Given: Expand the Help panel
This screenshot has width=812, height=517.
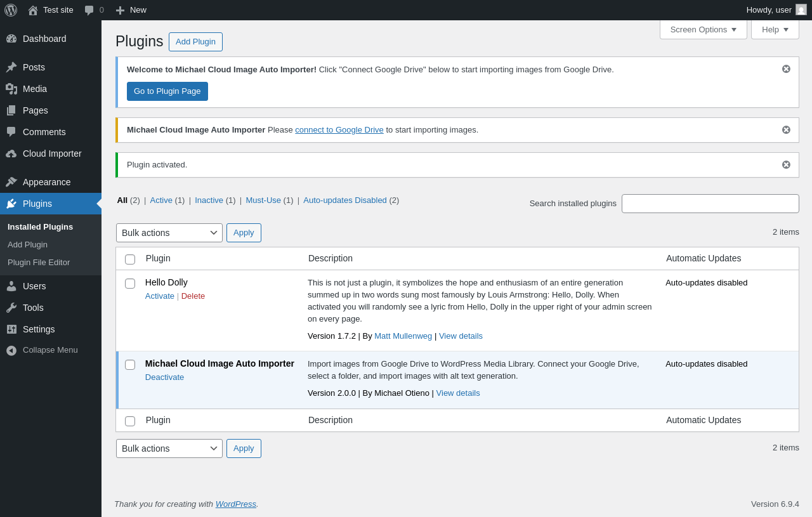Looking at the screenshot, I should coord(775,29).
